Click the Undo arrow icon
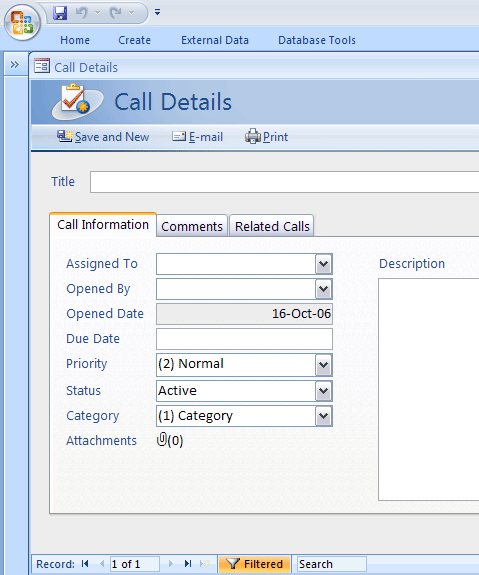The height and width of the screenshot is (575, 479). click(x=81, y=13)
